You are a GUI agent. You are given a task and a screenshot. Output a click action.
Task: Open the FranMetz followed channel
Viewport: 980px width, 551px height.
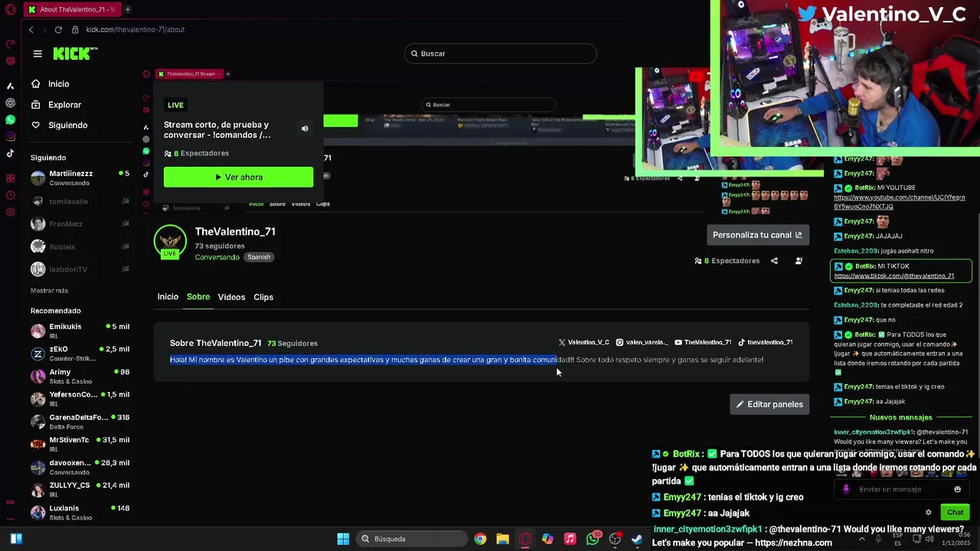point(80,224)
